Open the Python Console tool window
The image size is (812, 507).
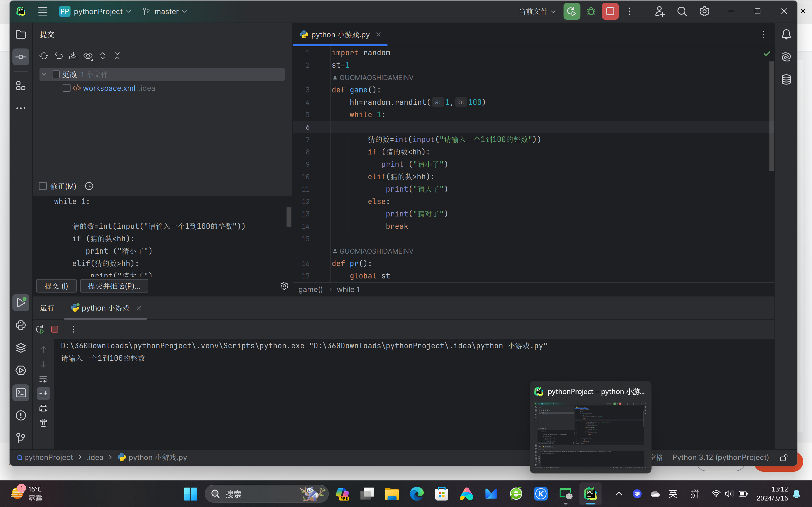(x=21, y=325)
